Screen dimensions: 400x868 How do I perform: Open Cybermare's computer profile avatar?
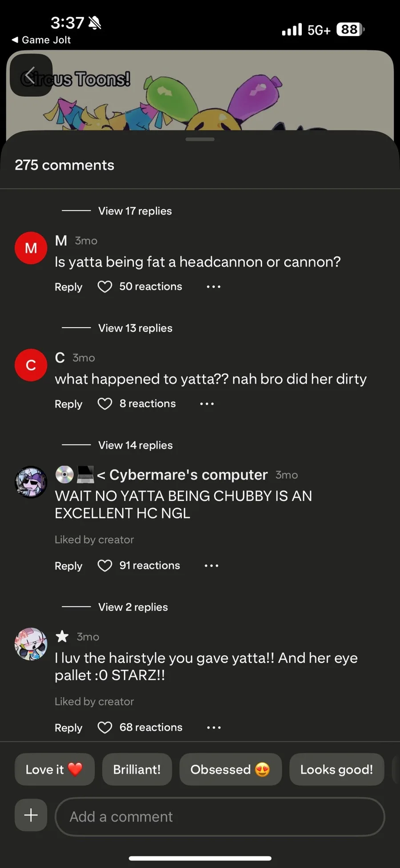point(31,482)
